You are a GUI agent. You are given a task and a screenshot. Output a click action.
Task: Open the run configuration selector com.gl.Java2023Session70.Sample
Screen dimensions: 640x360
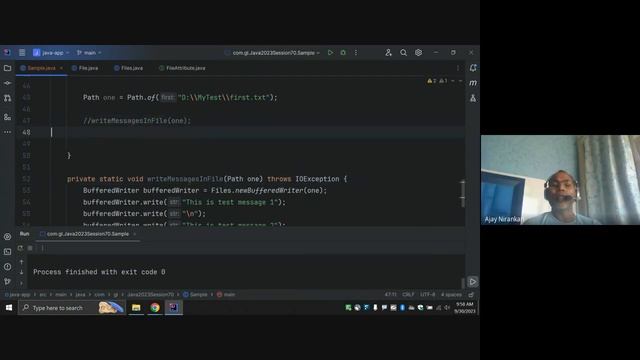tap(273, 53)
